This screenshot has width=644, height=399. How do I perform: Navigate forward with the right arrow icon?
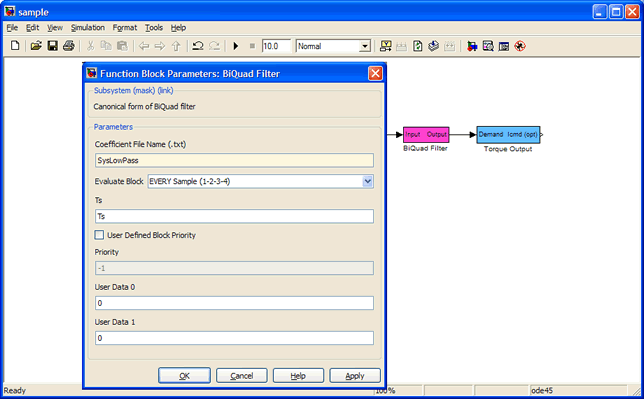160,46
